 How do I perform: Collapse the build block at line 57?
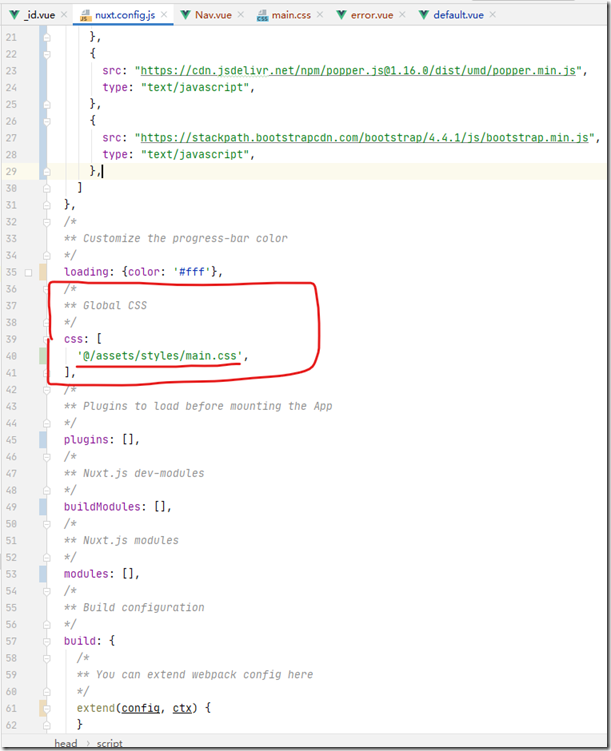[x=46, y=641]
